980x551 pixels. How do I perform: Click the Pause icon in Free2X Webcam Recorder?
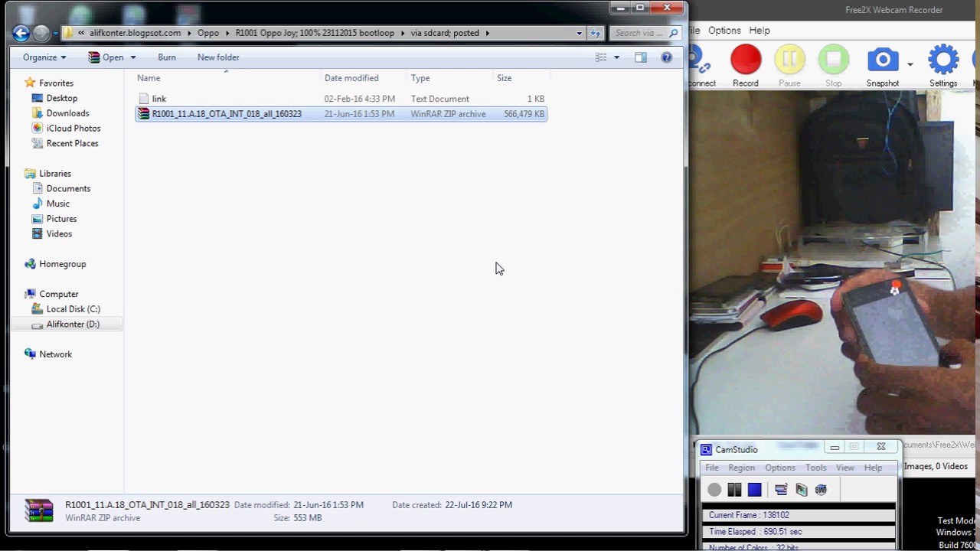click(x=789, y=60)
